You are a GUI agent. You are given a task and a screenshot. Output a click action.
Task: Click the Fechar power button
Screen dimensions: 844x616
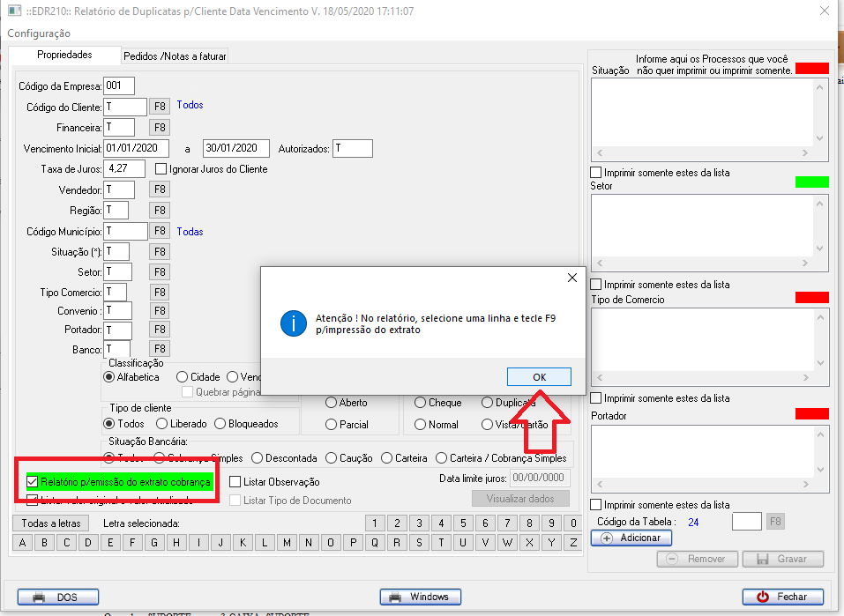pyautogui.click(x=782, y=597)
